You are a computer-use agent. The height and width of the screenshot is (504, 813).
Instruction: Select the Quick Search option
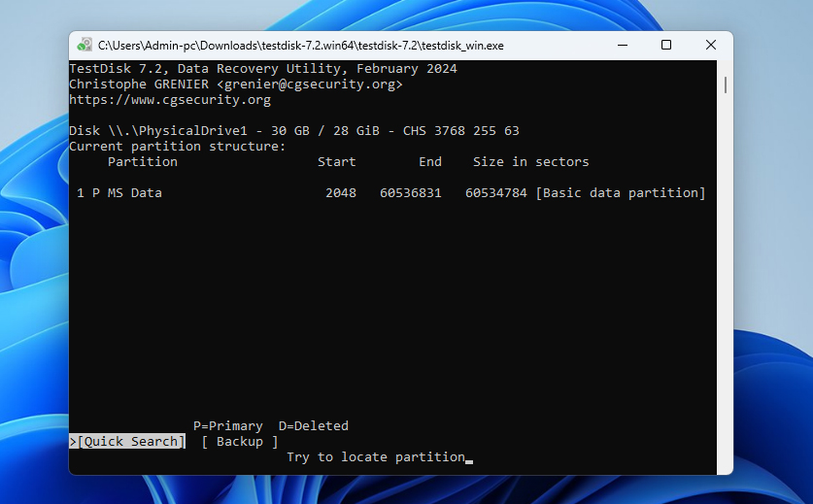[x=127, y=441]
